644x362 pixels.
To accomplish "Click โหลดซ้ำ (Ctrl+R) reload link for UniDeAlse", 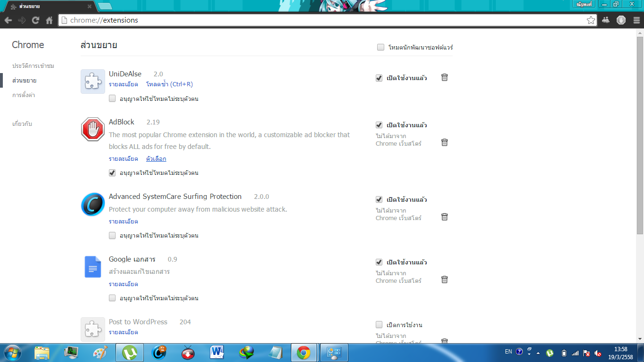I will (x=169, y=84).
